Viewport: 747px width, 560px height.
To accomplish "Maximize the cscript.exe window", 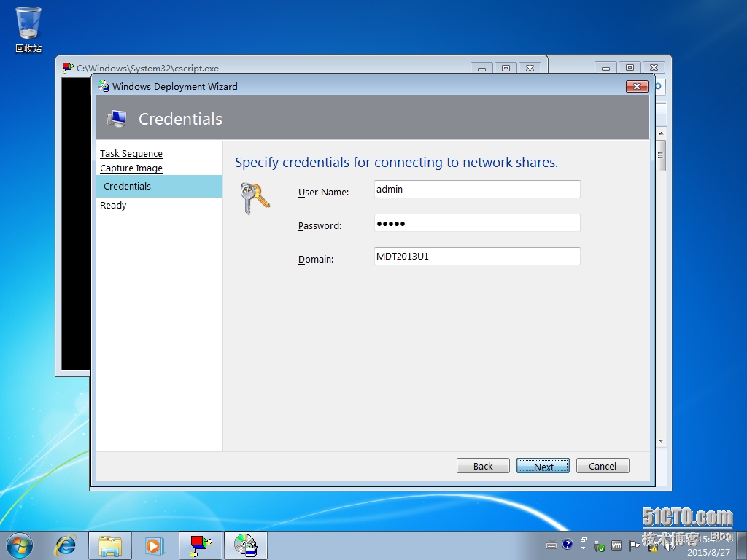I will pyautogui.click(x=506, y=68).
